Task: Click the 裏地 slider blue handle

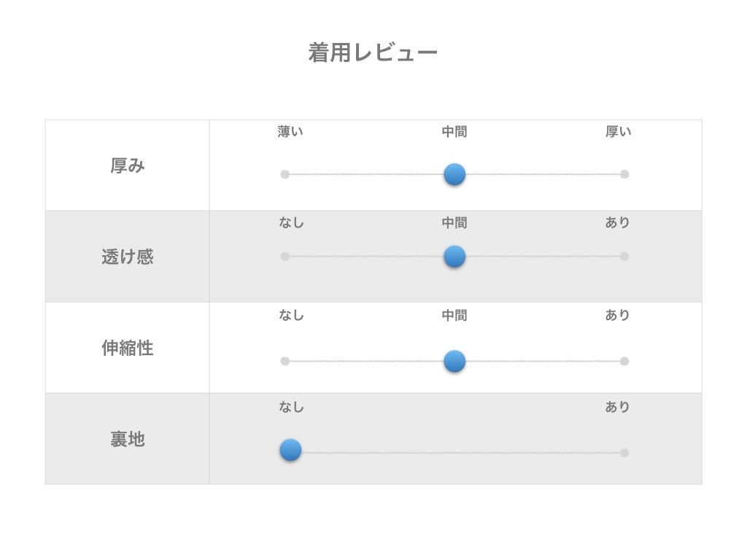Action: [x=290, y=451]
